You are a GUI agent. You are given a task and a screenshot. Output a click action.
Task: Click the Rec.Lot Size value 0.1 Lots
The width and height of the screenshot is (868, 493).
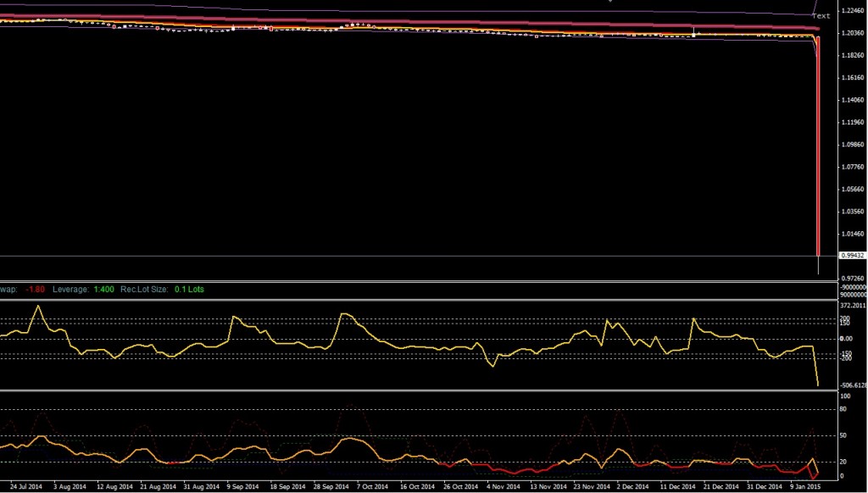click(x=190, y=288)
